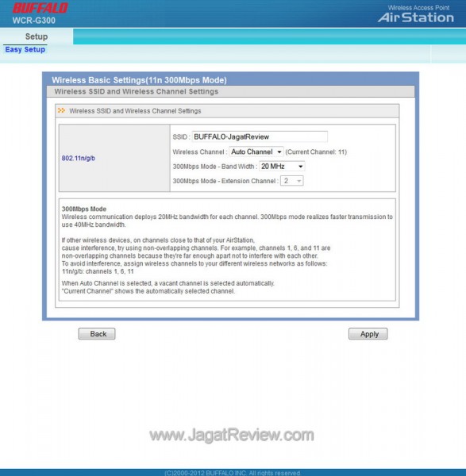
Task: Open the Extension Channel dropdown
Action: click(291, 181)
